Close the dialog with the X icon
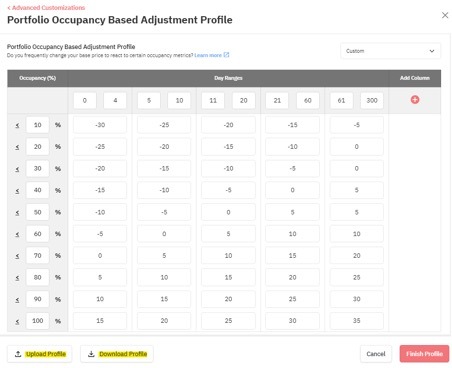Viewport: 452px width, 368px height. pos(445,15)
